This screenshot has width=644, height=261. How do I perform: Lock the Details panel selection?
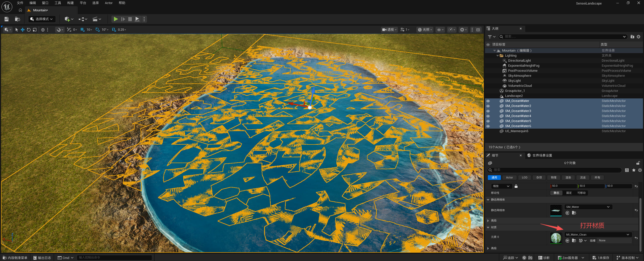[x=638, y=163]
